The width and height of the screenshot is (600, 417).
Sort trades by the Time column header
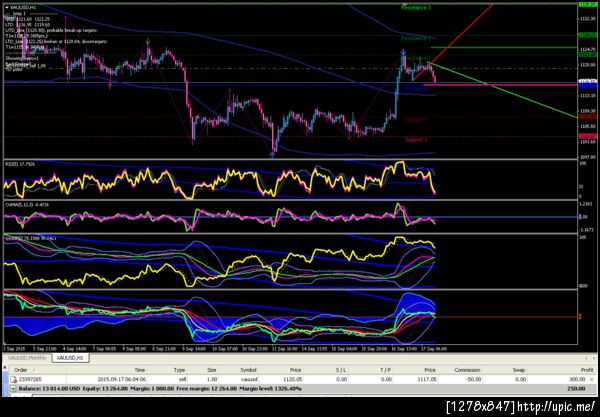(140, 370)
